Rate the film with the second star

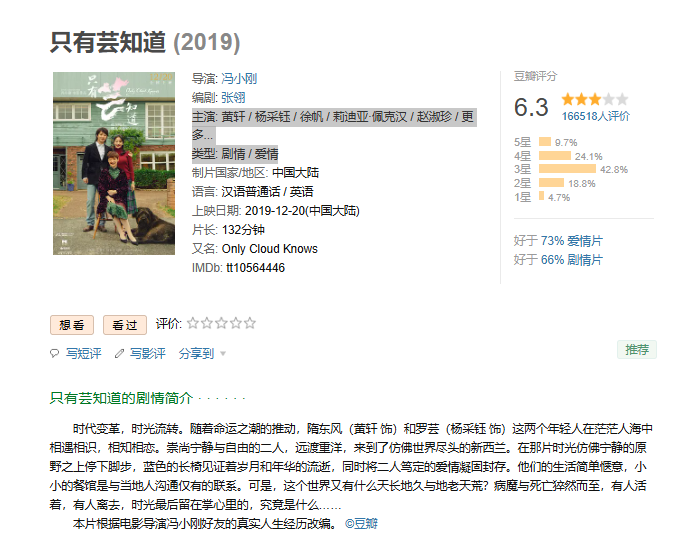pyautogui.click(x=207, y=323)
